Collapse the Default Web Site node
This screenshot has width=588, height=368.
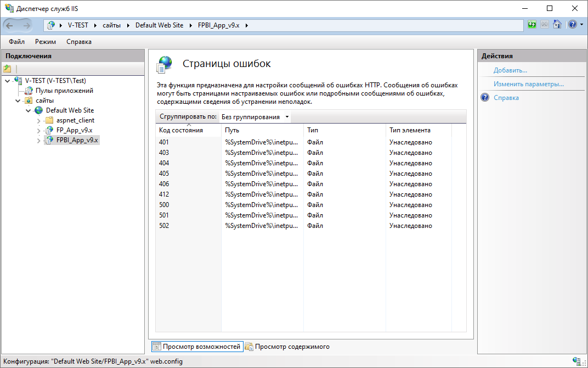tap(29, 110)
